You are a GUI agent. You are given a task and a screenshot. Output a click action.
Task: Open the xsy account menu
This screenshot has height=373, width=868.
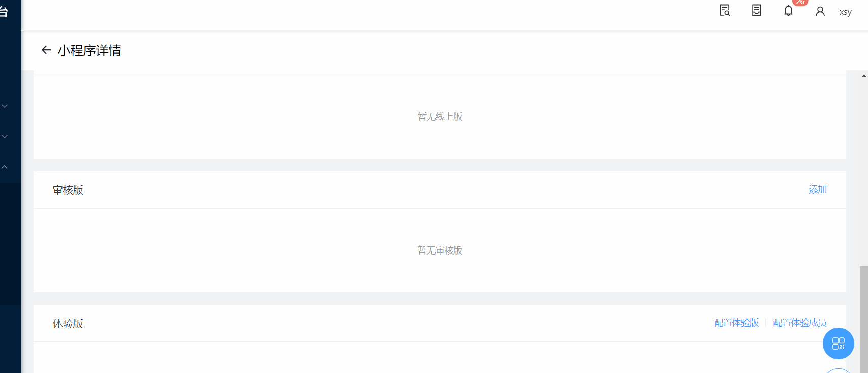845,12
